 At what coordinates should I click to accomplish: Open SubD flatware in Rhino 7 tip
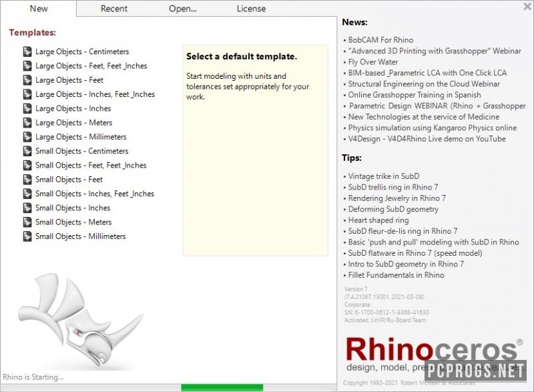(x=415, y=253)
